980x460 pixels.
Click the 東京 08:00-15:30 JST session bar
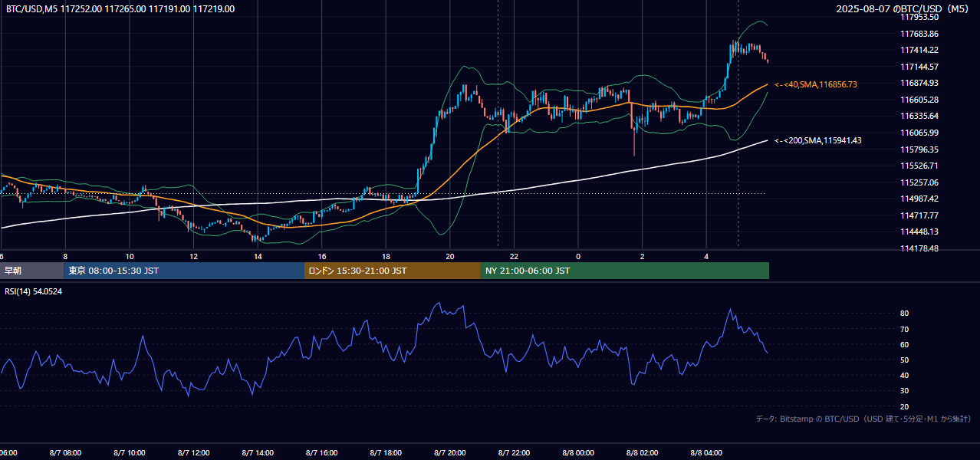(x=184, y=271)
